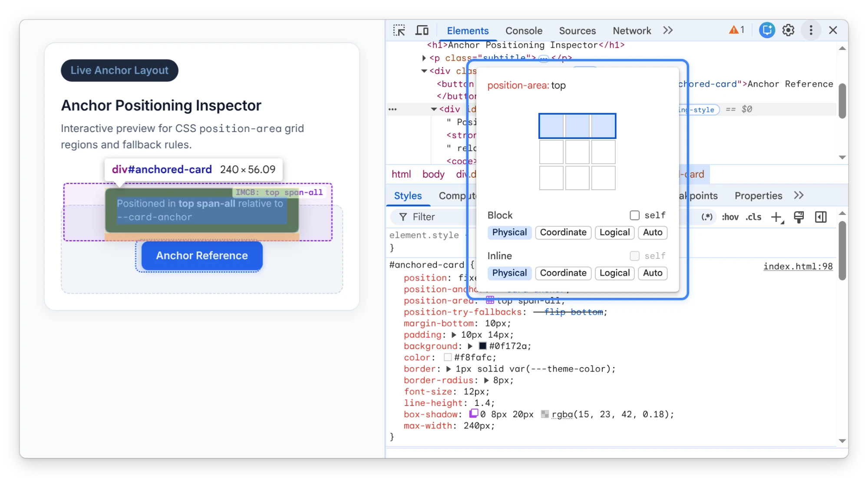
Task: Toggle the computed styles sidebar icon
Action: pos(821,217)
